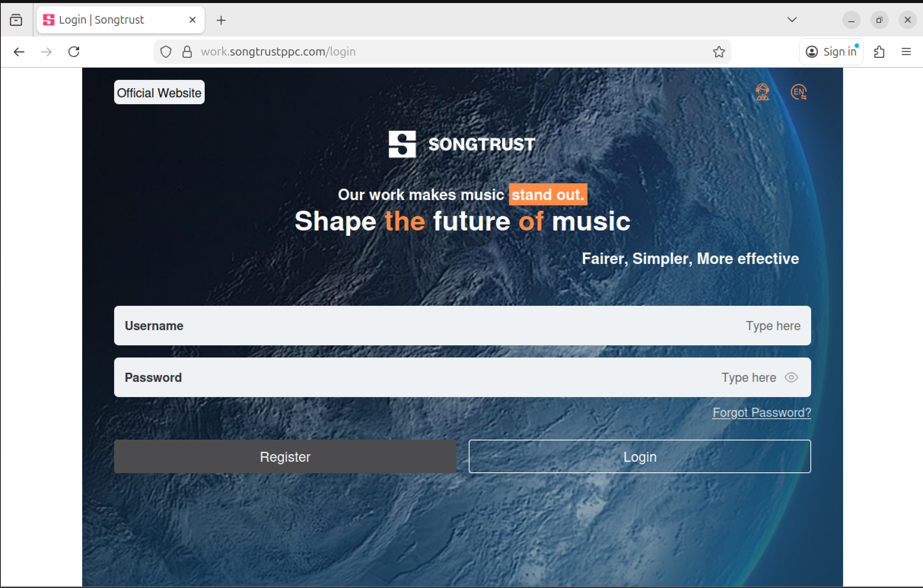
Task: Open the customer support headset icon
Action: pos(762,92)
